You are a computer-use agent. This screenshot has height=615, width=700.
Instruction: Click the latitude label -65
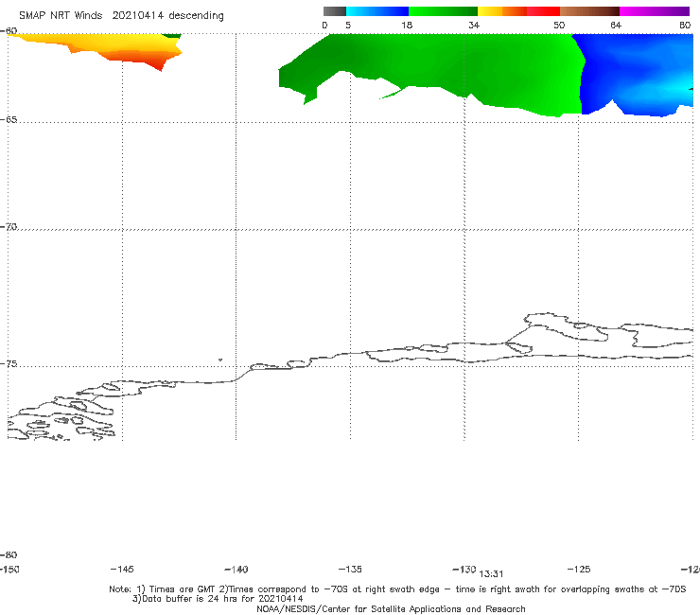9,120
